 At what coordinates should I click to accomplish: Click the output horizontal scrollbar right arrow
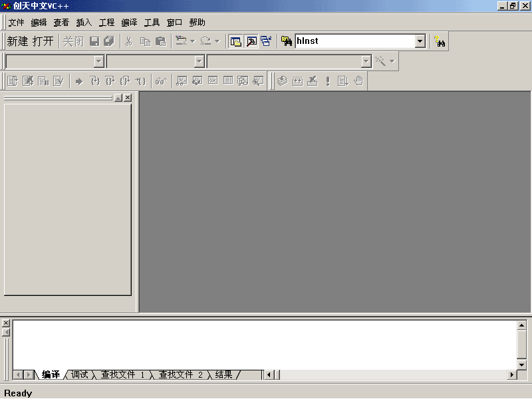[x=512, y=374]
